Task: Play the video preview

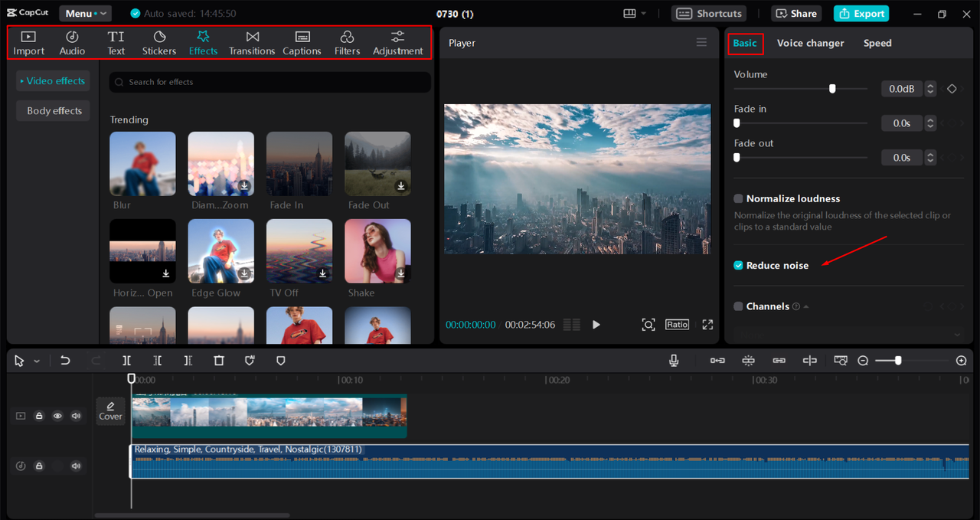Action: 596,325
